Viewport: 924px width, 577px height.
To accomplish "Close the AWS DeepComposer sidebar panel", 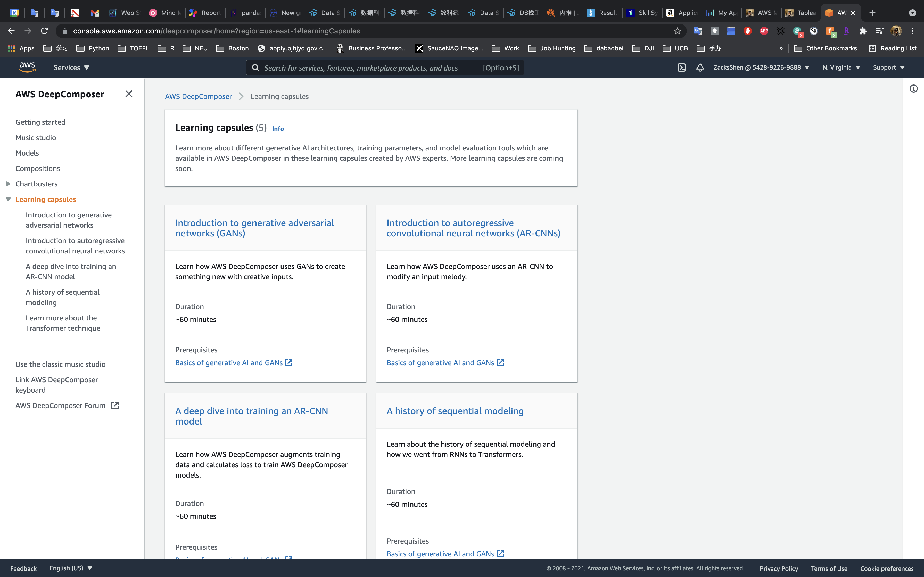I will (129, 94).
